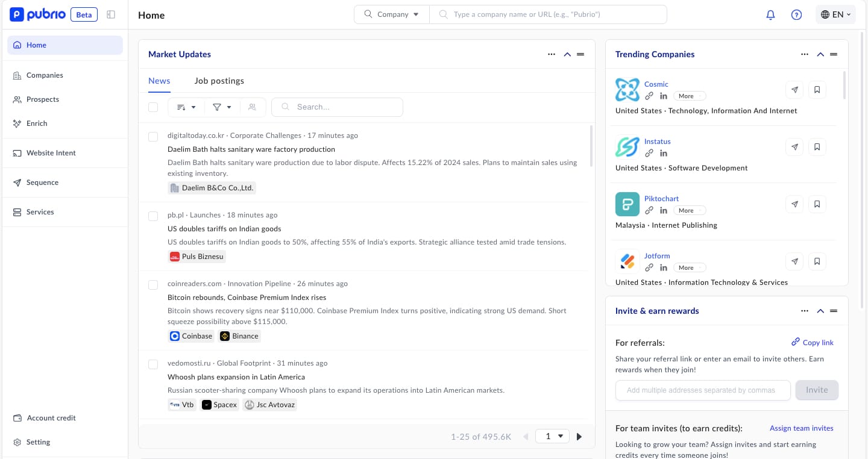Open the help question mark icon
Image resolution: width=868 pixels, height=459 pixels.
pos(796,15)
